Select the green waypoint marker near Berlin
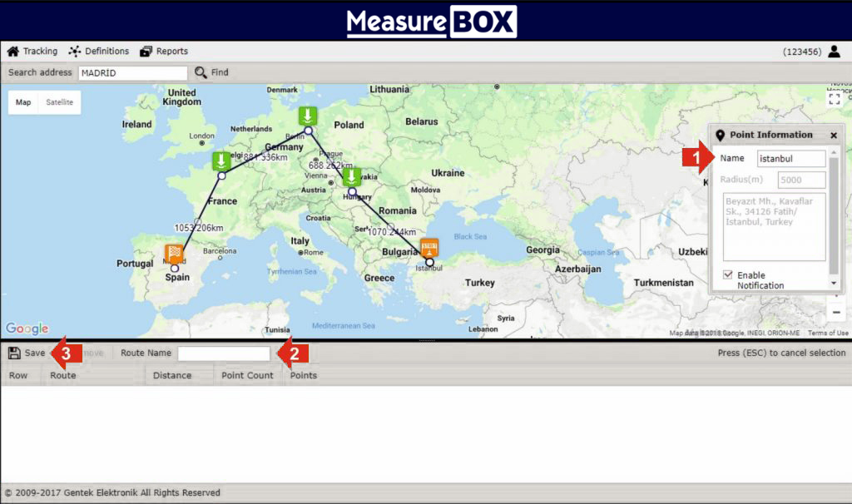 pyautogui.click(x=308, y=116)
